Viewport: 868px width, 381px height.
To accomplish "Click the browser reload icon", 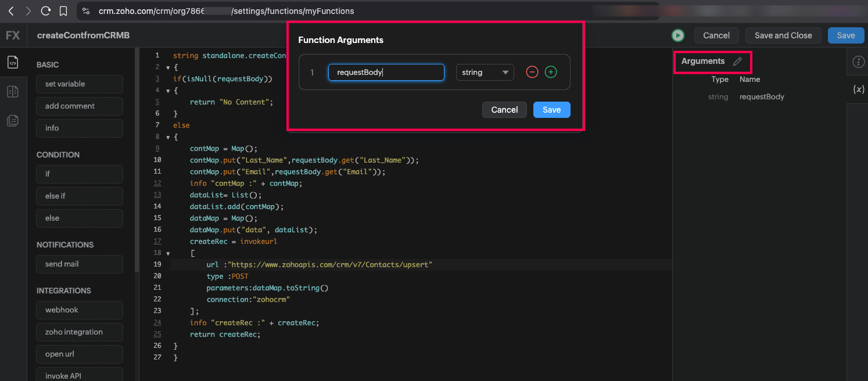I will (45, 11).
